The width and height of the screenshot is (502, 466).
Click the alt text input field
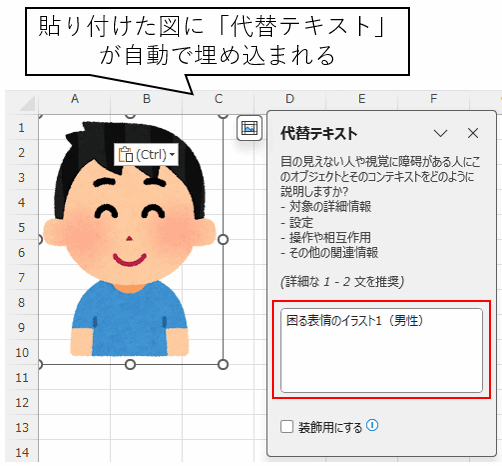(x=381, y=350)
